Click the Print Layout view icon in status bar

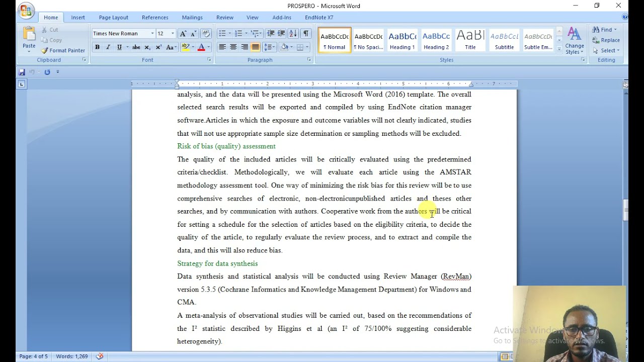(x=505, y=356)
